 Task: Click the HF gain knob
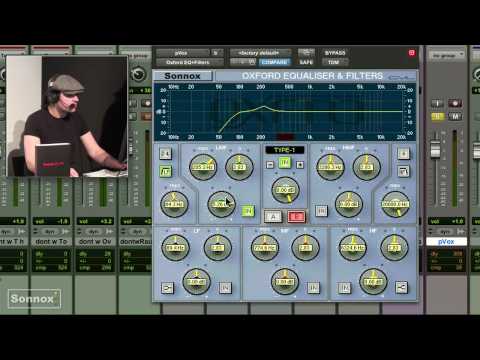(x=373, y=282)
